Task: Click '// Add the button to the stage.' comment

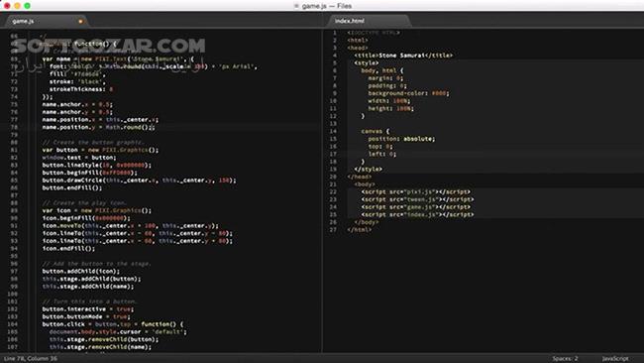Action: [96, 264]
